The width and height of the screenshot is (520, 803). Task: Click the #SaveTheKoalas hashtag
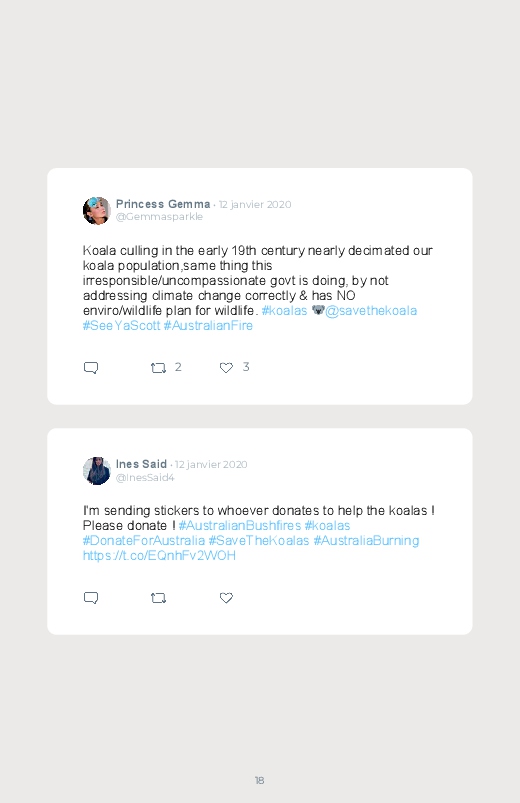[259, 540]
